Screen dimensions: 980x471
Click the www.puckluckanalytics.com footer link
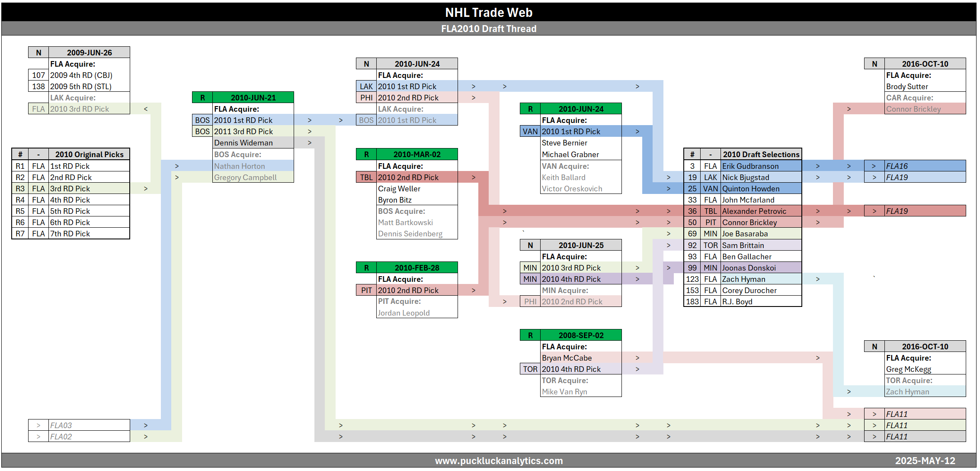pos(499,461)
